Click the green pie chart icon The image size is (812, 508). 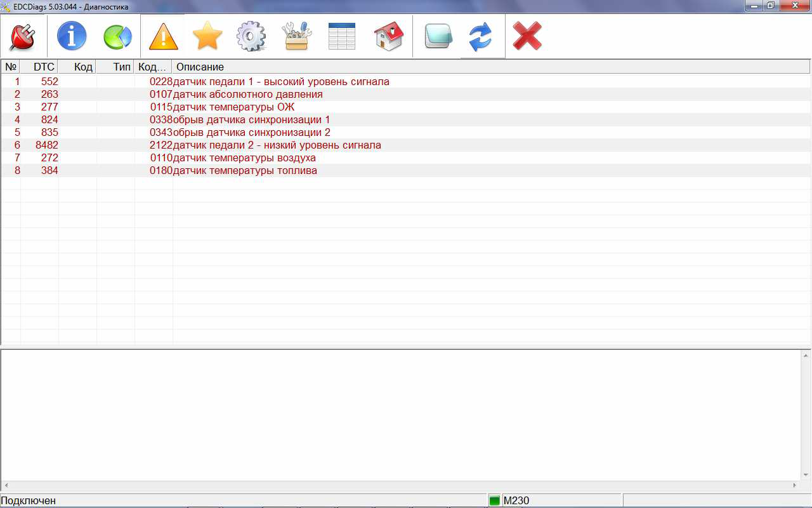click(118, 37)
